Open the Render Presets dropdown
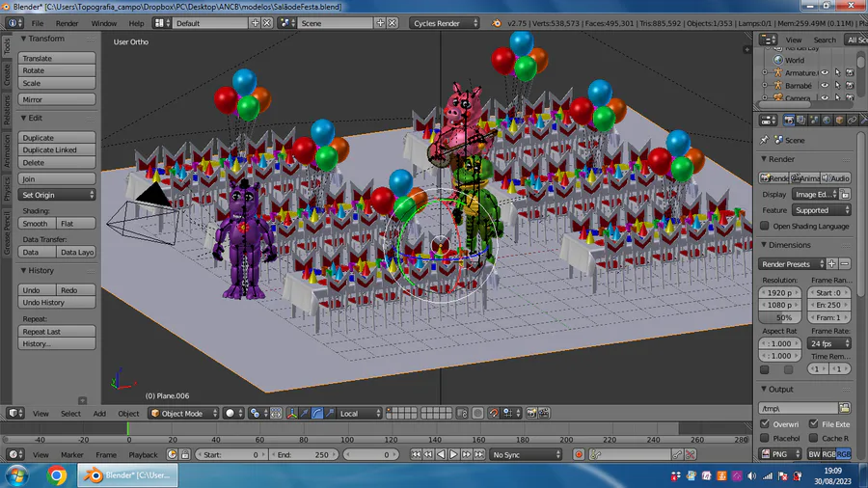This screenshot has width=868, height=488. point(792,264)
